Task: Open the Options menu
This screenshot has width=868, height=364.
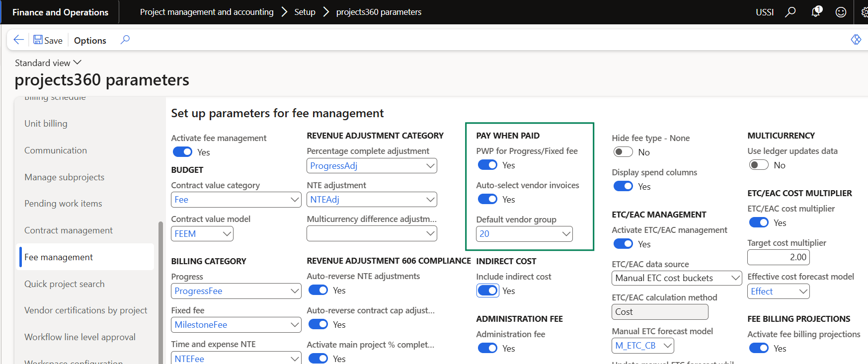Action: (x=90, y=40)
